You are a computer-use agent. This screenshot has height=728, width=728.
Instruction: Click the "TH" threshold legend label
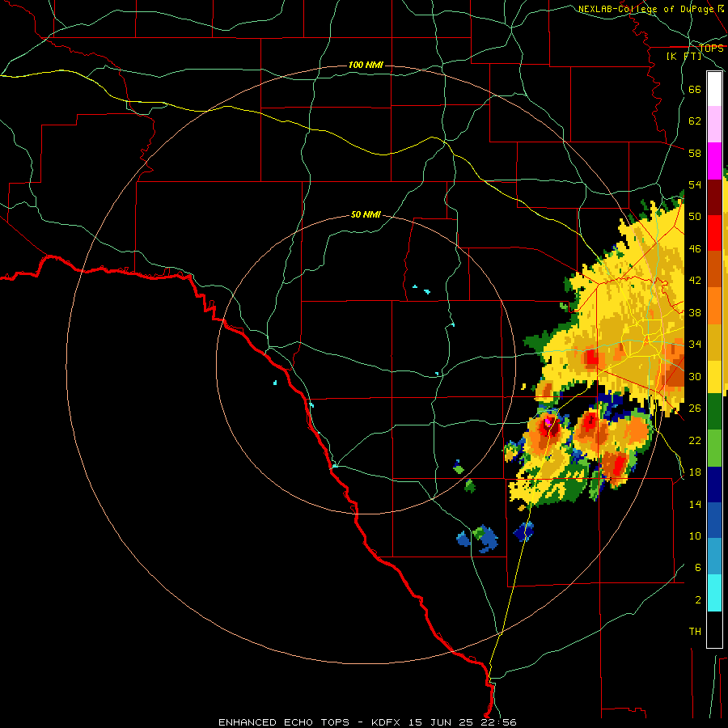point(695,632)
